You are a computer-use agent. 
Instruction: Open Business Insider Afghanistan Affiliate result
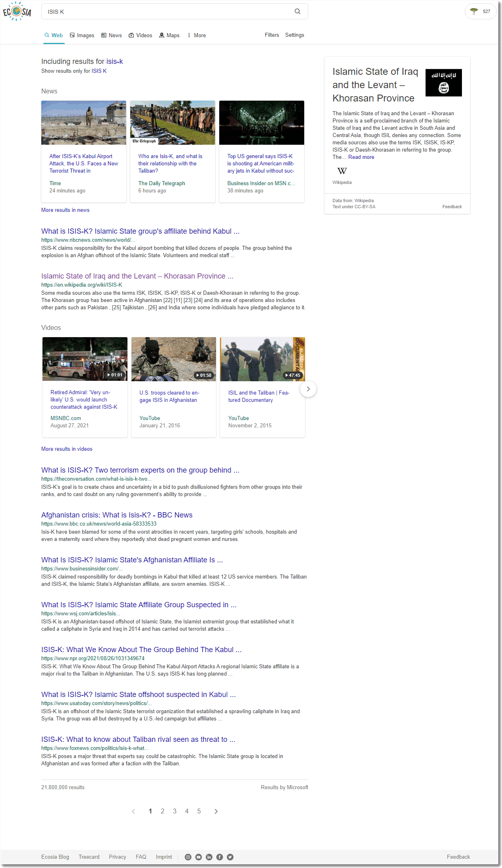(x=132, y=560)
